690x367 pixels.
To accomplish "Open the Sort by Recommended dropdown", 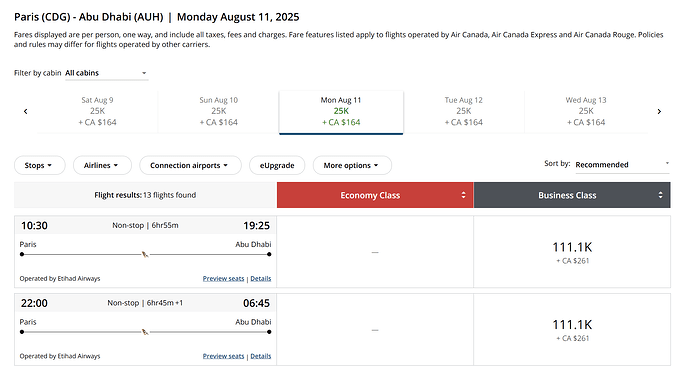I will [x=622, y=165].
